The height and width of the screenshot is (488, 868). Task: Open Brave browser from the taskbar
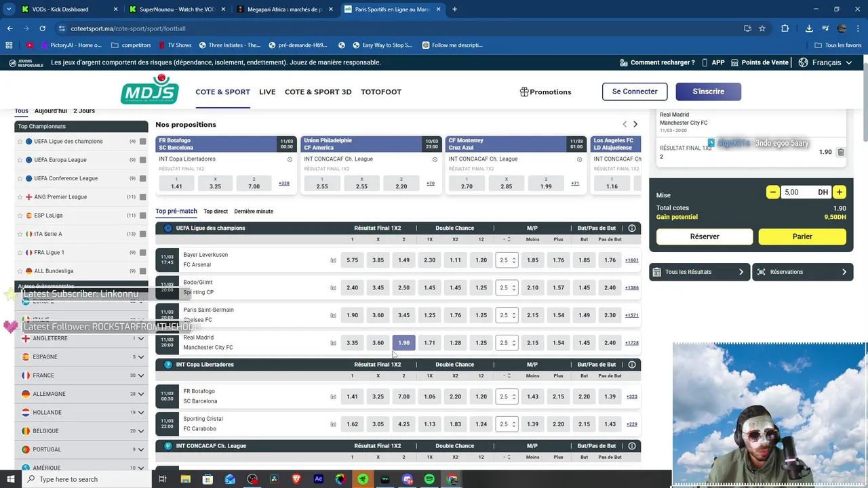click(296, 479)
